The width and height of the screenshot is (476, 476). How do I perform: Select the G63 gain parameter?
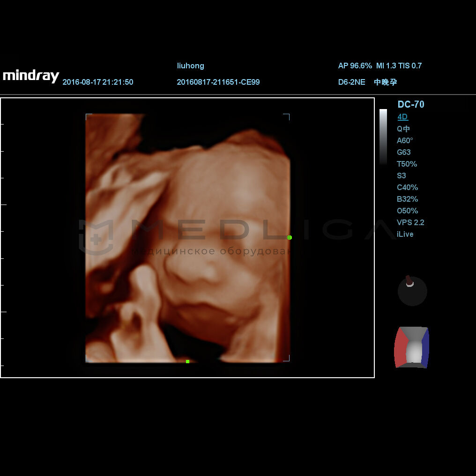coord(403,153)
